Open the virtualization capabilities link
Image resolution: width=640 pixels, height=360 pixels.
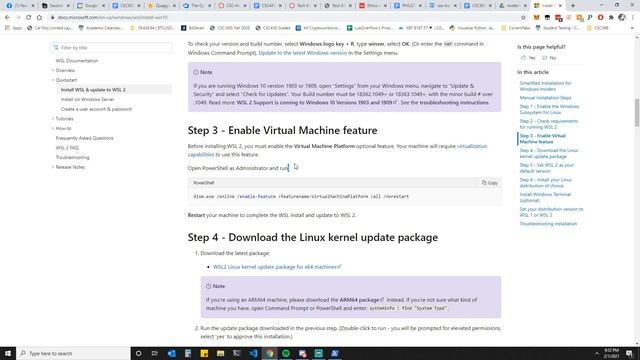tap(472, 146)
